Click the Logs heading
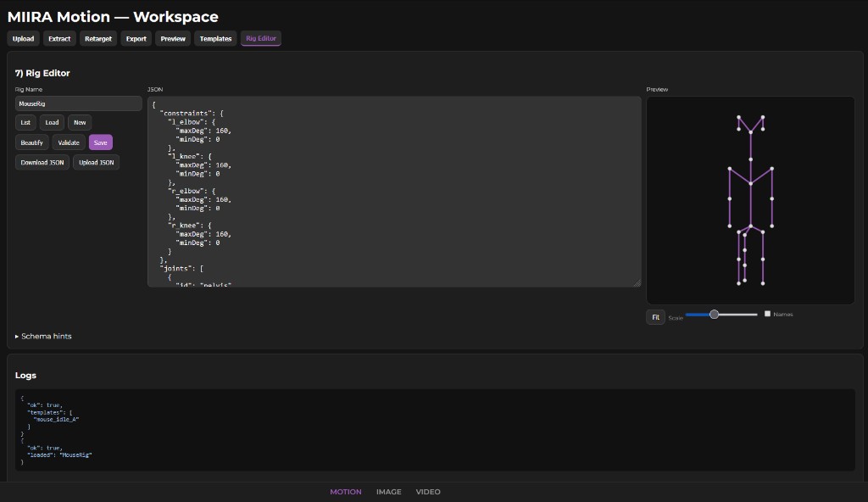868x502 pixels. coord(25,375)
